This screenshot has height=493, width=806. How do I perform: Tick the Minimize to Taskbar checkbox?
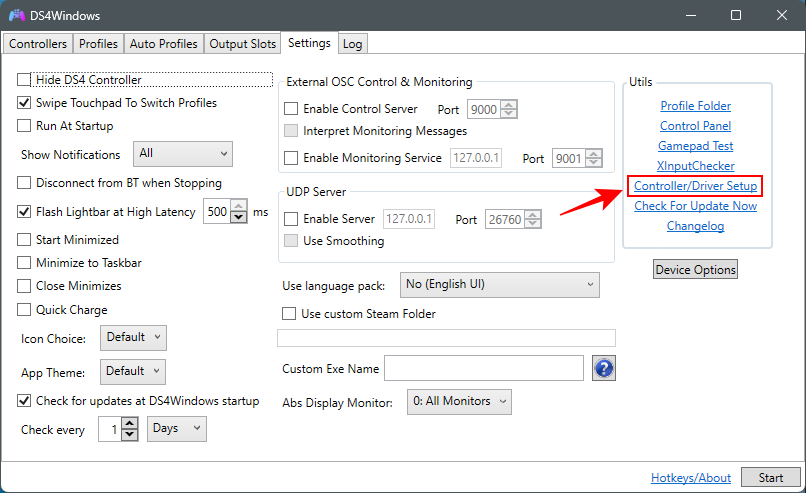point(24,263)
